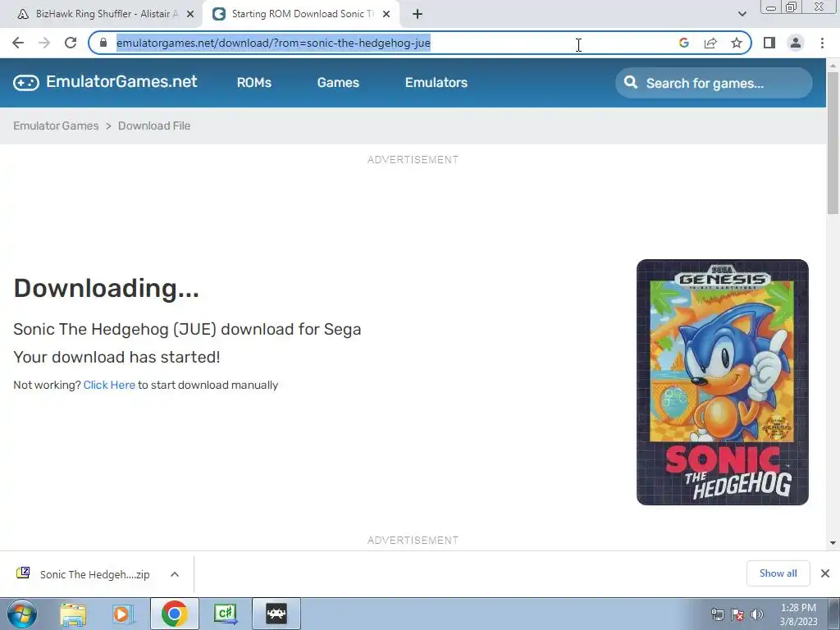Open the Emulators menu
Screen dimensions: 840x630
(436, 83)
